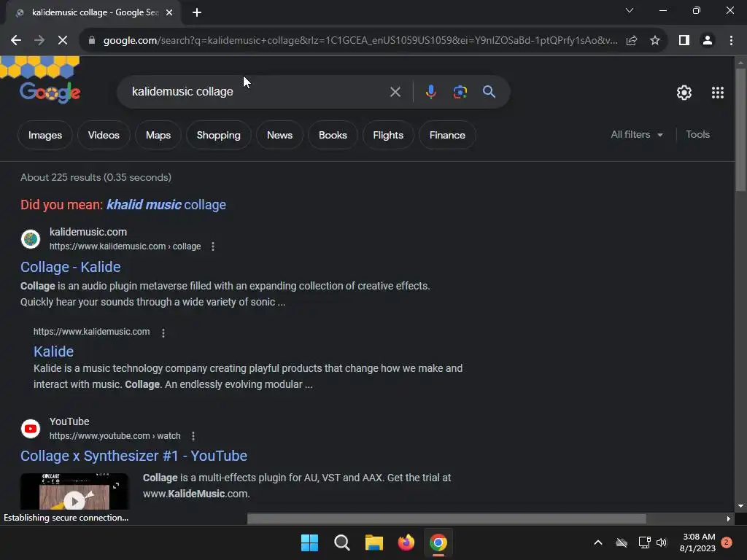Click the horizontal scrollbar thumb
The width and height of the screenshot is (747, 560).
[x=446, y=518]
